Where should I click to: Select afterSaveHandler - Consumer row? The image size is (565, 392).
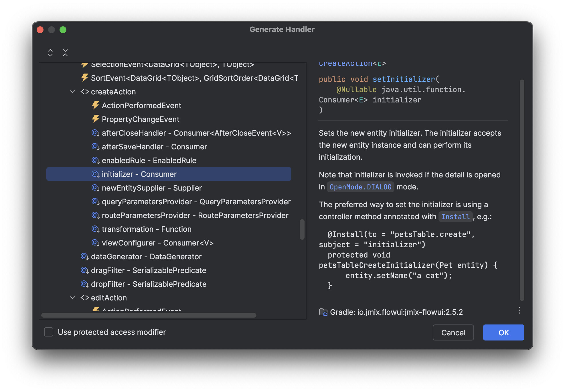pyautogui.click(x=169, y=147)
